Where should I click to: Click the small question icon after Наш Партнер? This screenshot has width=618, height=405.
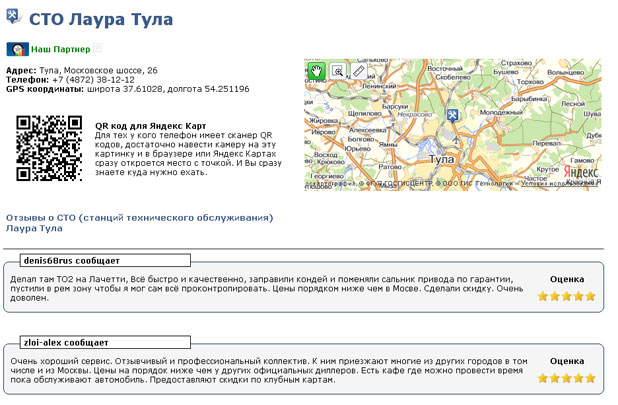click(x=98, y=47)
